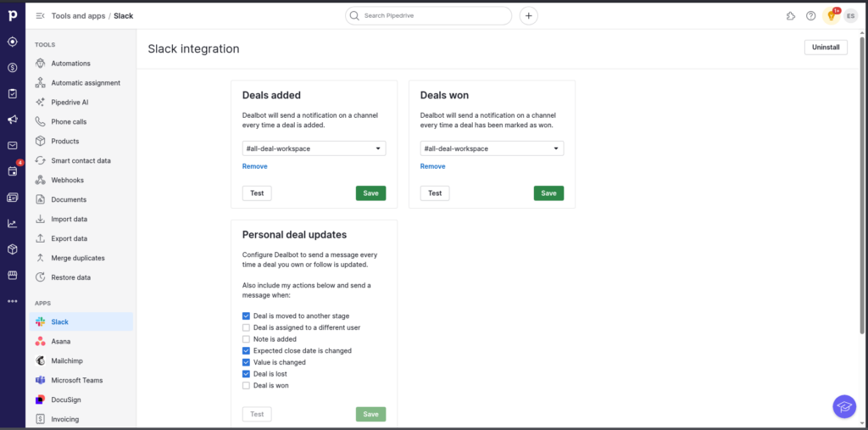The height and width of the screenshot is (430, 868).
Task: Open the extensions puzzle icon
Action: [791, 16]
